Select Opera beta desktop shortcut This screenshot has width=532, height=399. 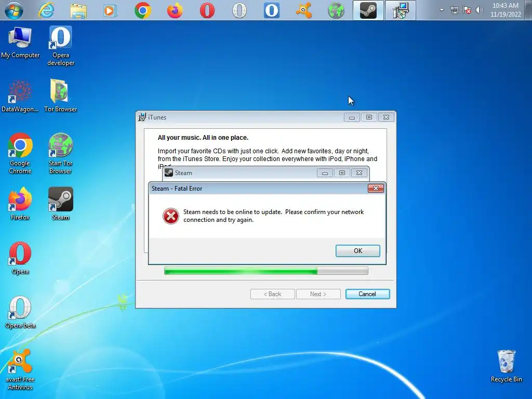point(20,312)
